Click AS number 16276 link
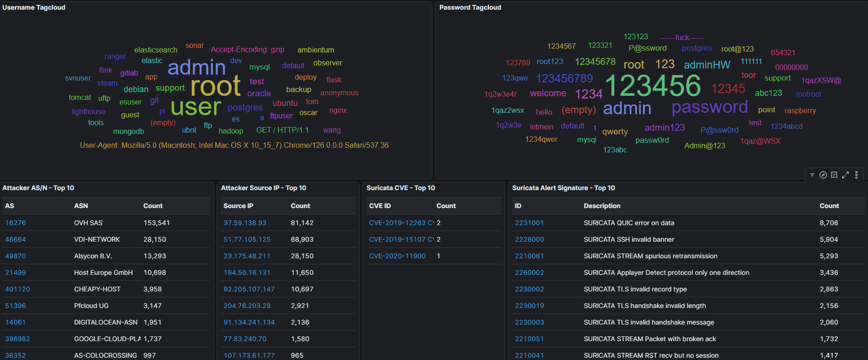 click(x=16, y=223)
